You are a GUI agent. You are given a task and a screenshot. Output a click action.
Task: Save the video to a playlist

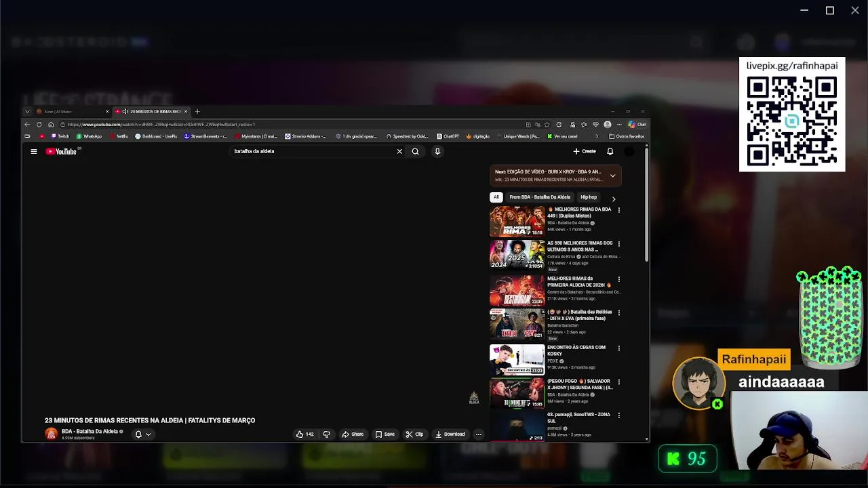click(384, 434)
